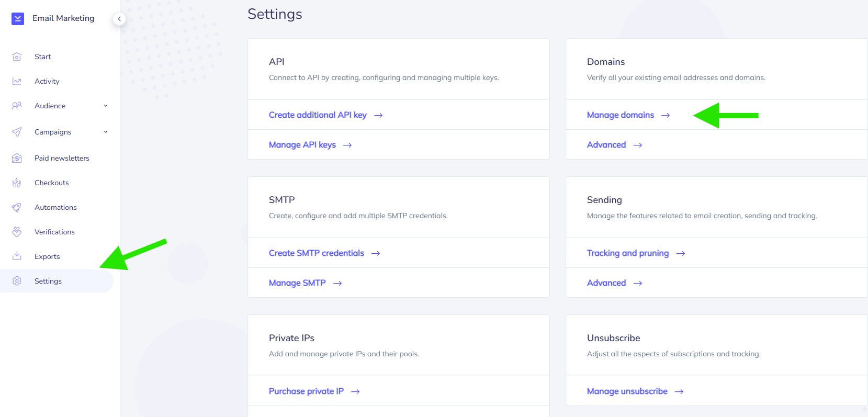Screen dimensions: 868x417
Task: Click the Exports download icon
Action: (x=17, y=256)
